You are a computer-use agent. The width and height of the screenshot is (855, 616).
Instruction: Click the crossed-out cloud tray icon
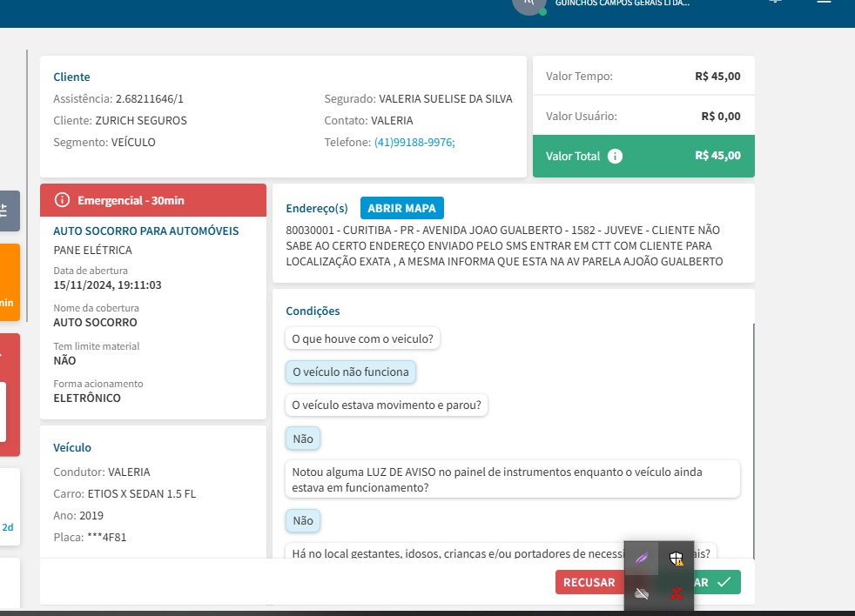642,593
